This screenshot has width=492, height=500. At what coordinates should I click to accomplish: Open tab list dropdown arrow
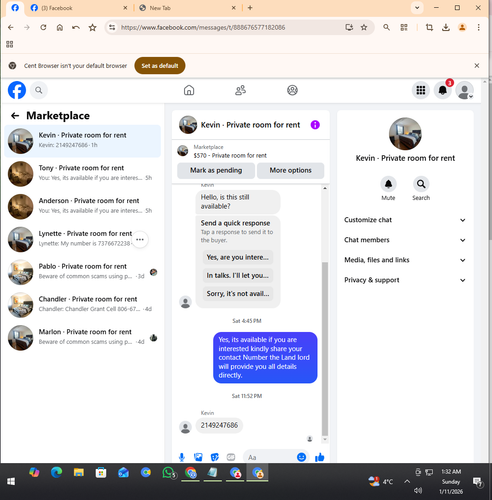click(x=417, y=8)
